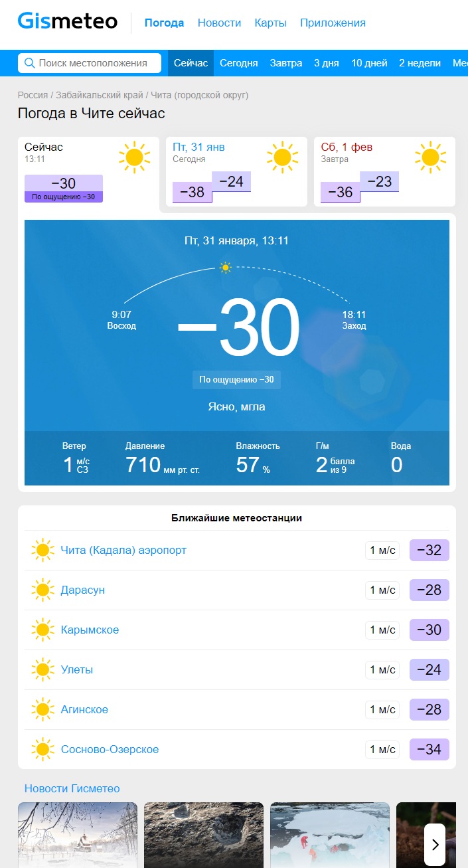468x868 pixels.
Task: Click the sun icon beside Дарасун
Action: (x=43, y=590)
